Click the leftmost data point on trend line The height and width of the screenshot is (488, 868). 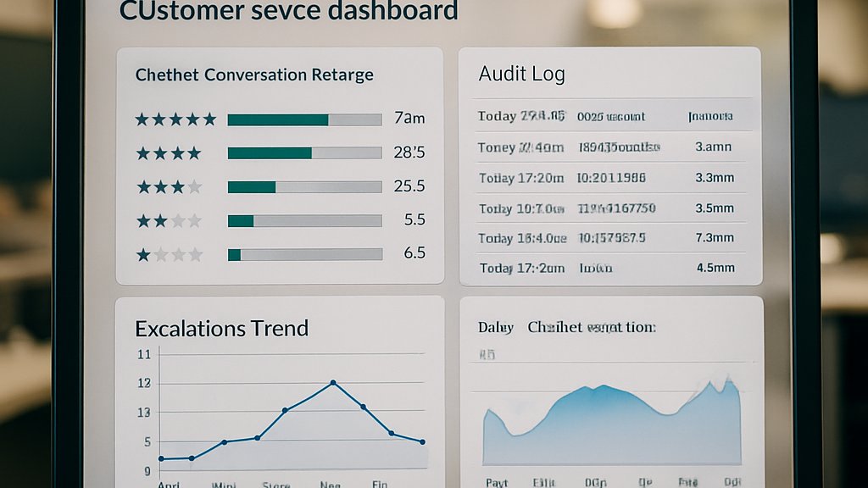[161, 458]
